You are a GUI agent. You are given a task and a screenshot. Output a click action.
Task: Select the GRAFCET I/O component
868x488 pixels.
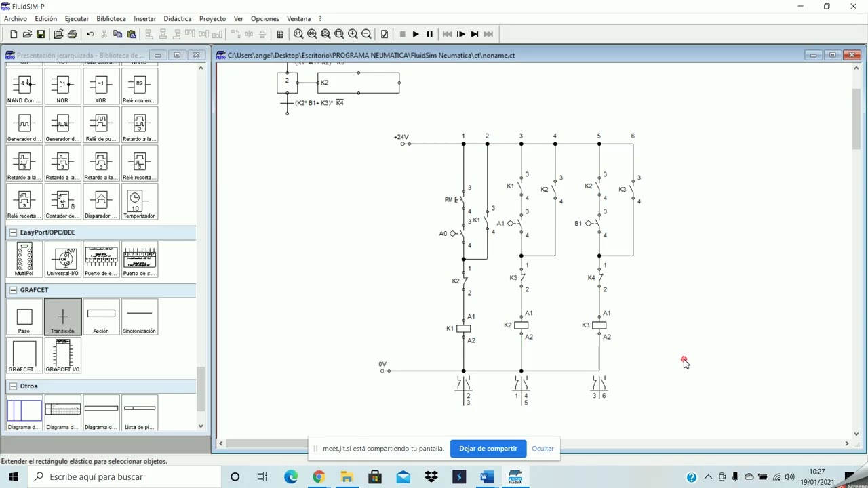pos(62,356)
